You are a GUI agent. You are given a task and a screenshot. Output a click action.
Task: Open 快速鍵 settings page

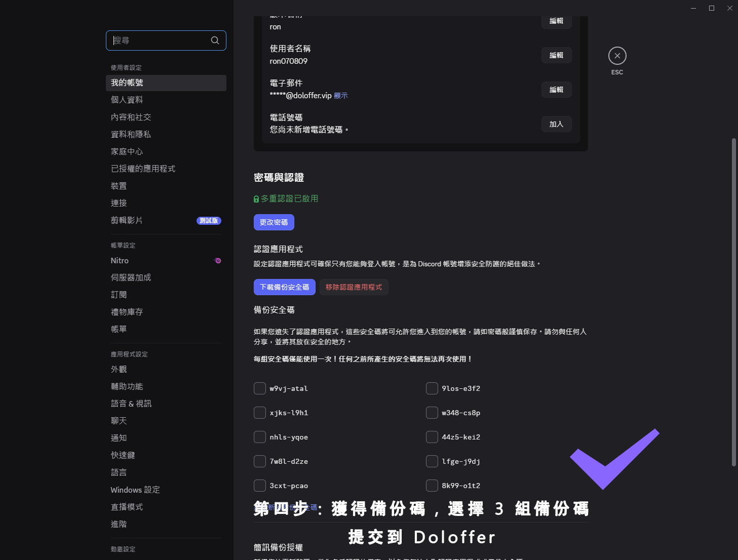pos(166,456)
